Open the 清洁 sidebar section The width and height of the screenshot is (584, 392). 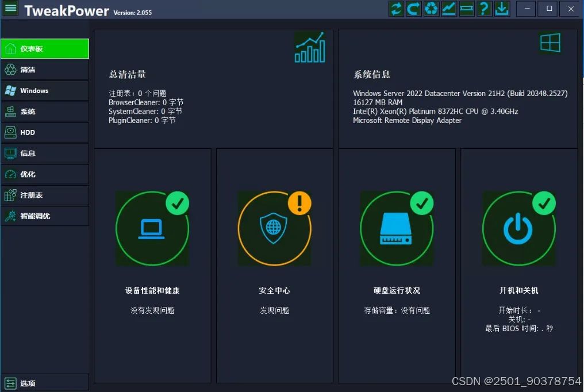[45, 70]
